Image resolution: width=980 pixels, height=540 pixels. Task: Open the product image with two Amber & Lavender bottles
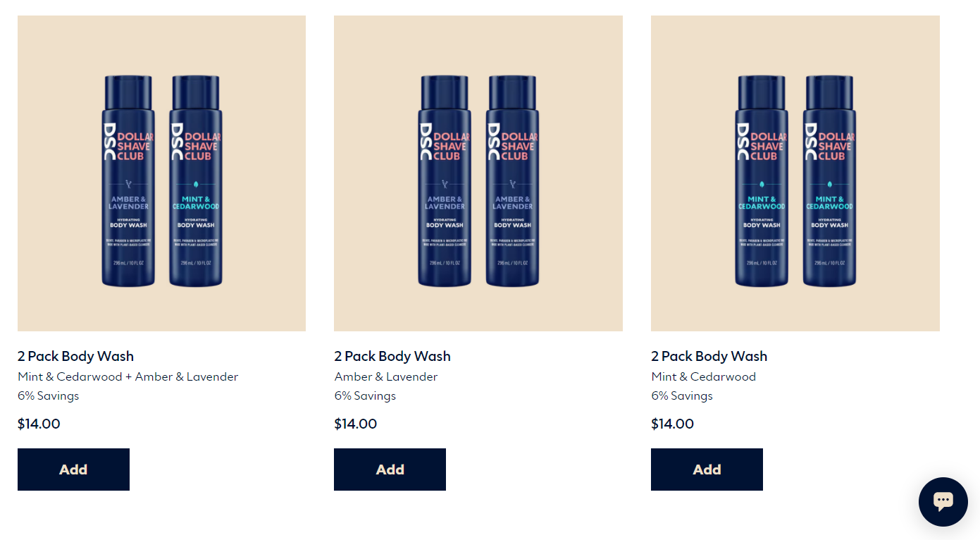pos(478,173)
